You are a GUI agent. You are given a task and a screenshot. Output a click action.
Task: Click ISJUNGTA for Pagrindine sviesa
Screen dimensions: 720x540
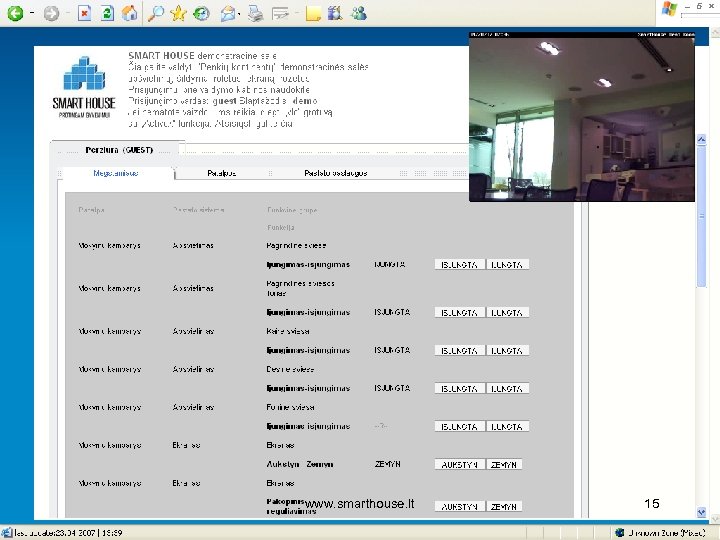point(459,265)
